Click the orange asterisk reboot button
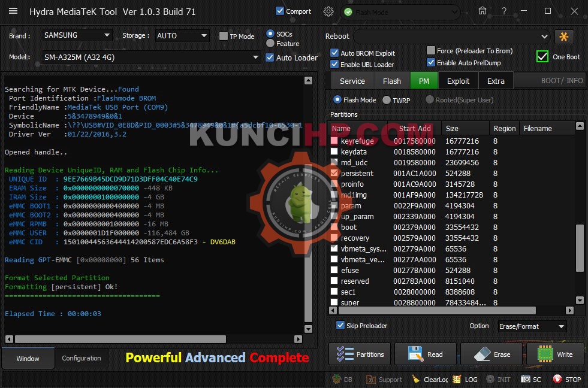This screenshot has height=388, width=588. (x=563, y=37)
